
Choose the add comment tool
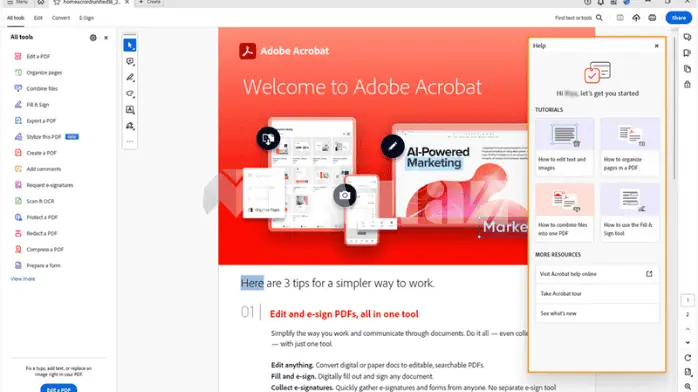(x=130, y=61)
